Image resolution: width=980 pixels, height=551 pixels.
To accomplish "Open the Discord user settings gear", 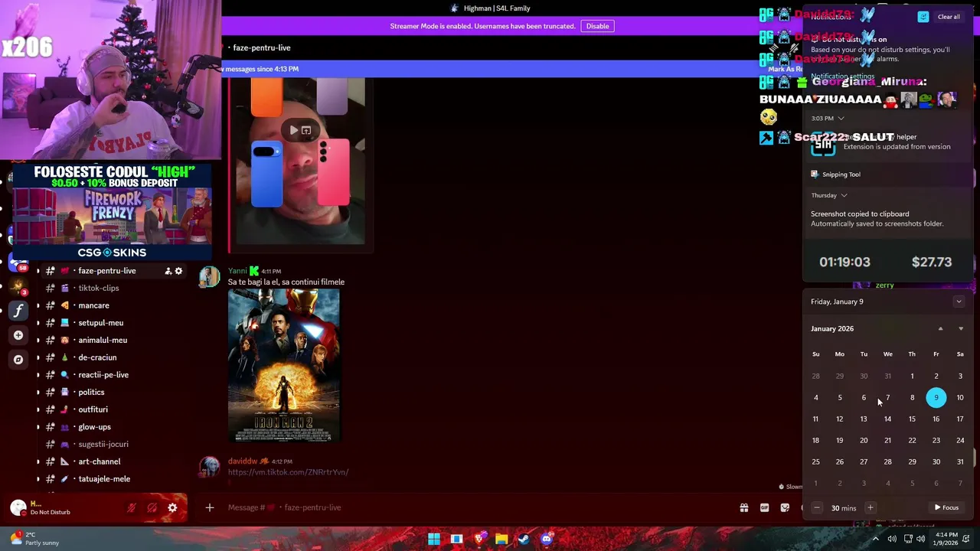I will tap(172, 507).
